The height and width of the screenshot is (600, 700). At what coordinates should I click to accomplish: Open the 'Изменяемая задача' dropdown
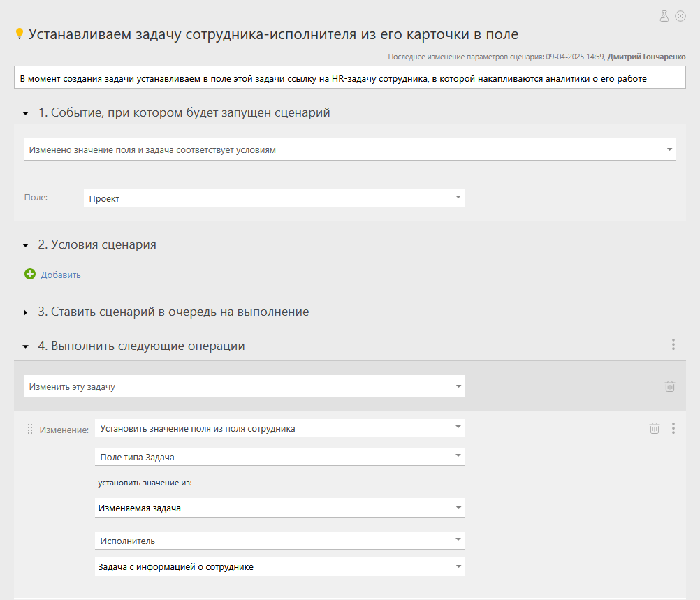280,508
